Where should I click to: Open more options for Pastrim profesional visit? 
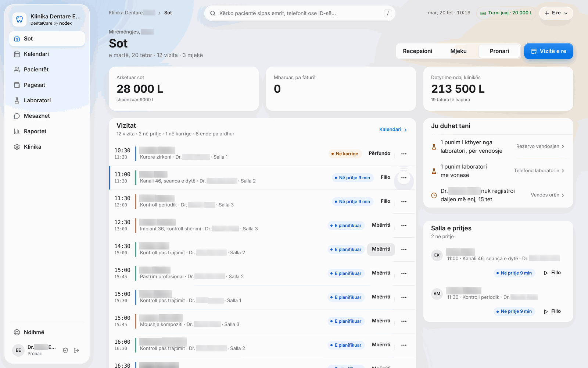tap(404, 273)
